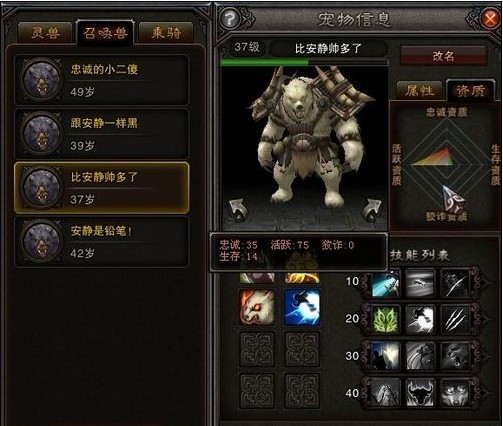
Task: Select the green leaf level 20 skill
Action: click(386, 319)
